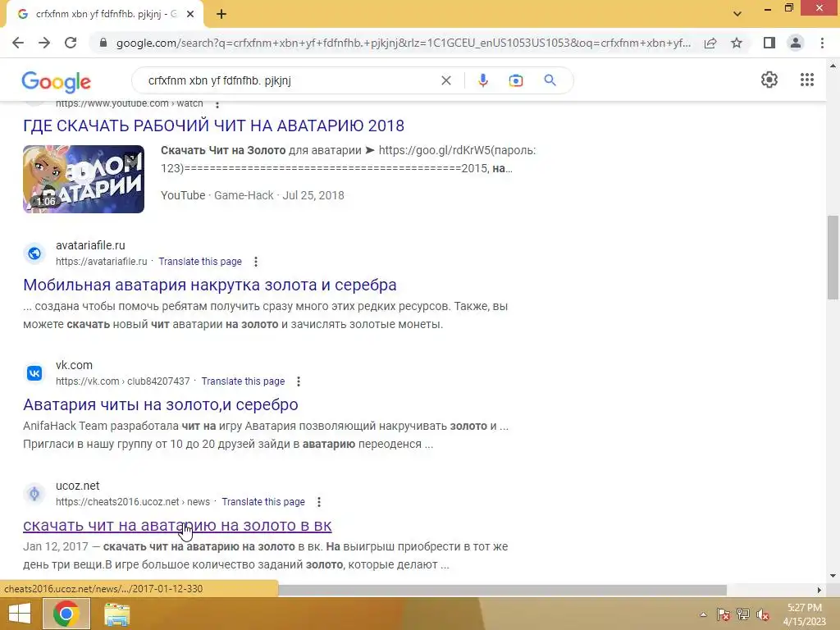The width and height of the screenshot is (840, 630).
Task: Open ГДЕ СКАЧАТЬ РАБОЧИЙ ЧИТ video result
Action: click(x=214, y=126)
